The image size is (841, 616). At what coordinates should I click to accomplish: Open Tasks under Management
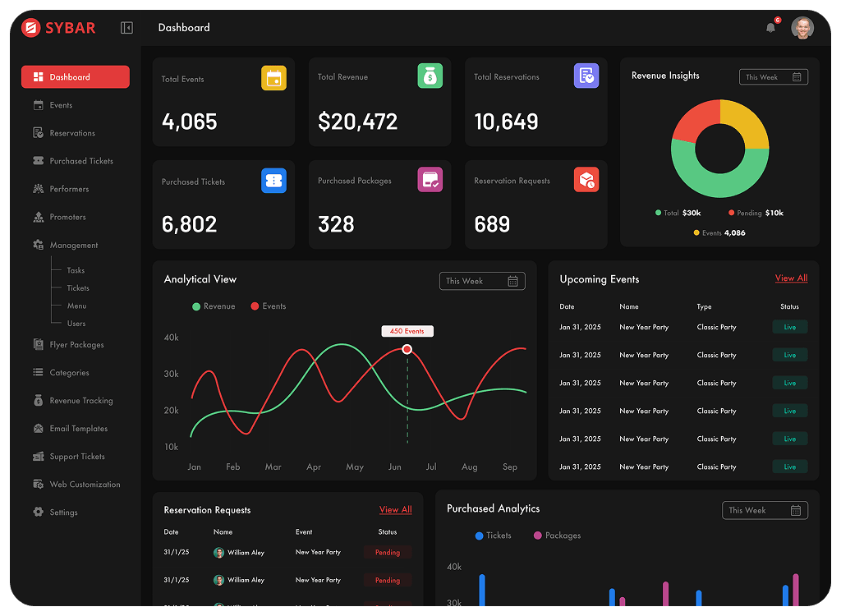[76, 270]
